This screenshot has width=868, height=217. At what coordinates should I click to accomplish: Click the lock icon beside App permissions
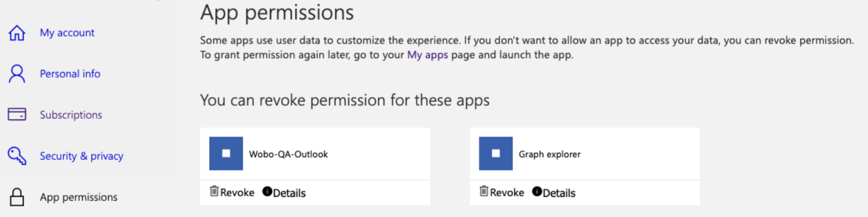tap(17, 197)
